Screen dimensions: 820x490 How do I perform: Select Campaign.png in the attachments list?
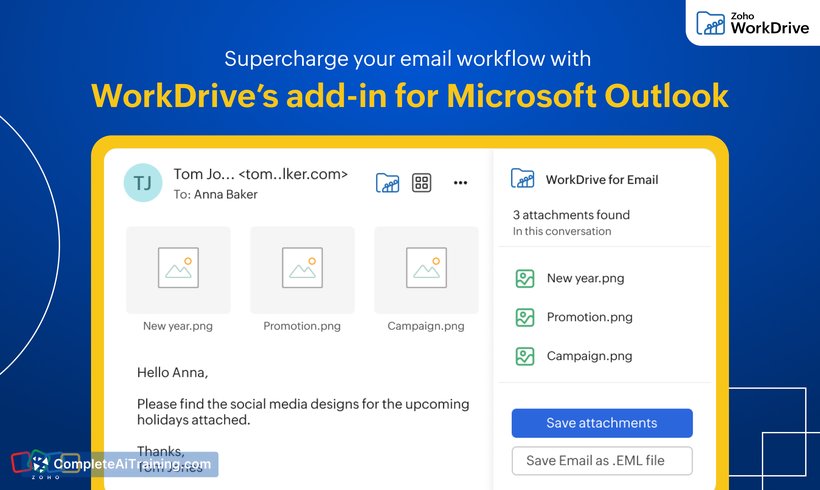589,356
